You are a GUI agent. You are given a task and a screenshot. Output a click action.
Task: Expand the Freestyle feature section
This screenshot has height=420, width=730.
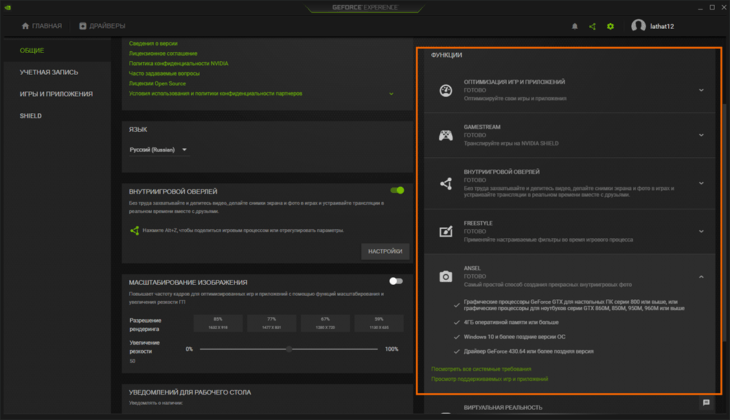coord(701,231)
